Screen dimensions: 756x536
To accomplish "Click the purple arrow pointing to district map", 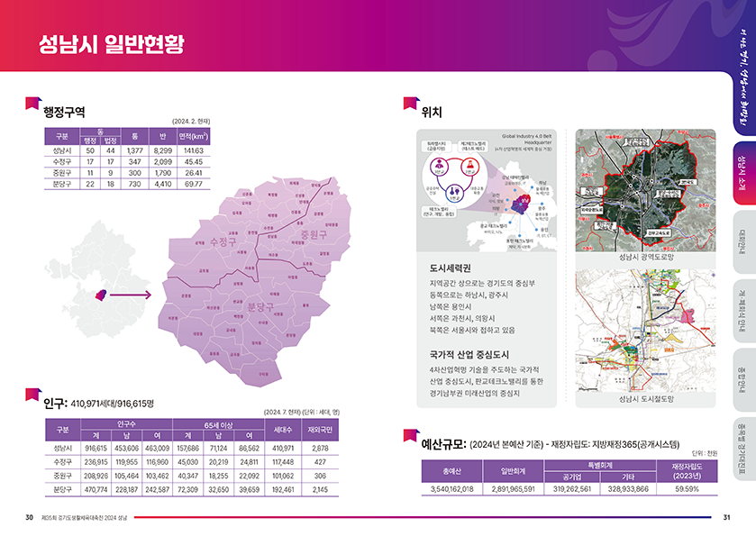I will coord(131,295).
